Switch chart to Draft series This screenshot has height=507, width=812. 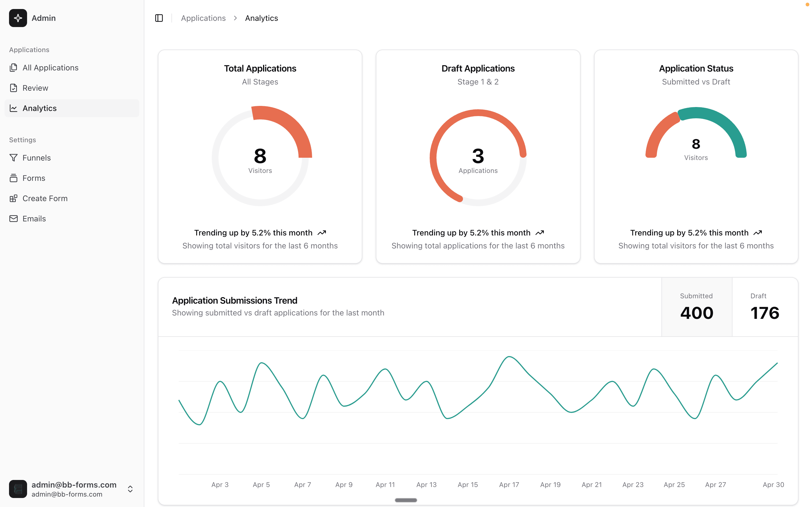click(764, 307)
